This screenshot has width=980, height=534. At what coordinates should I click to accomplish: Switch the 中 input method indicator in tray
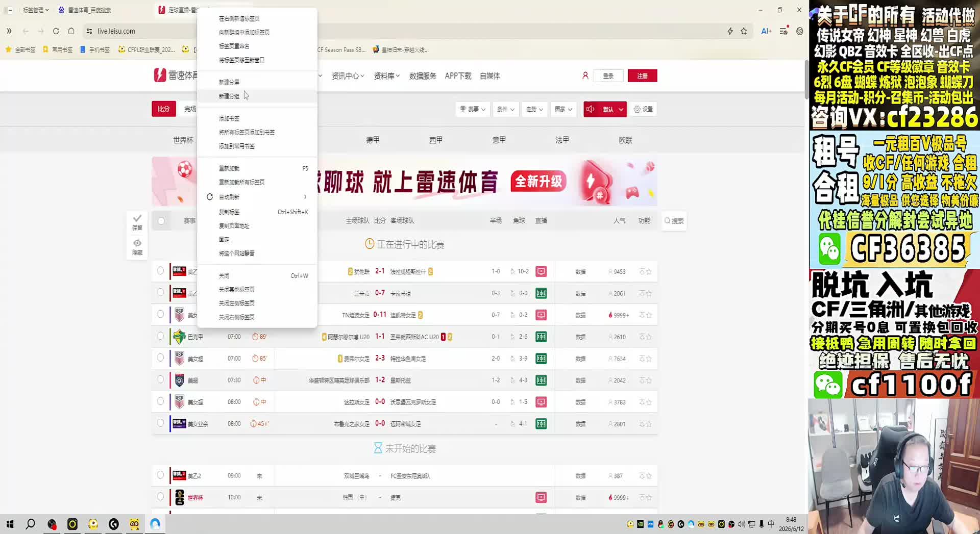771,524
